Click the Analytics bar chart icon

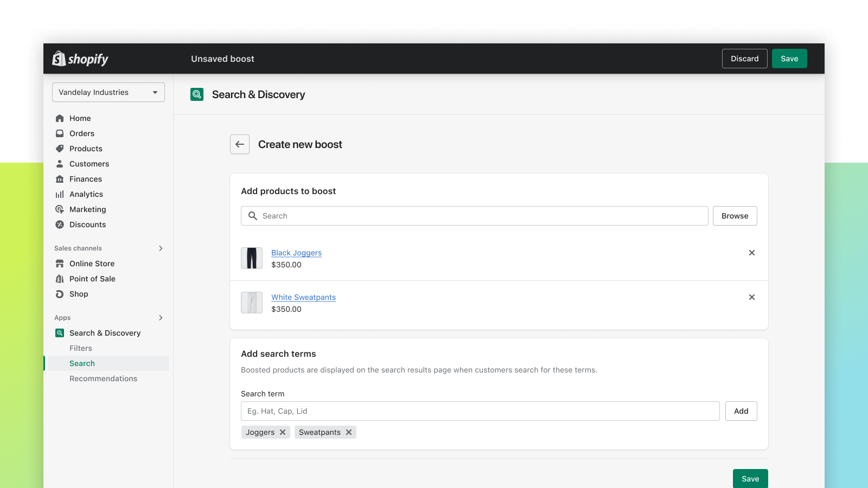point(60,194)
